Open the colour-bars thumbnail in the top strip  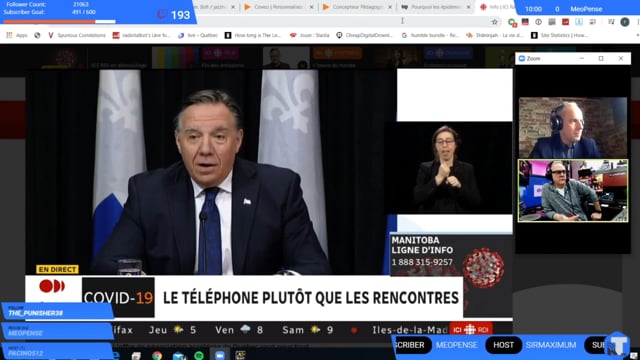click(x=176, y=58)
